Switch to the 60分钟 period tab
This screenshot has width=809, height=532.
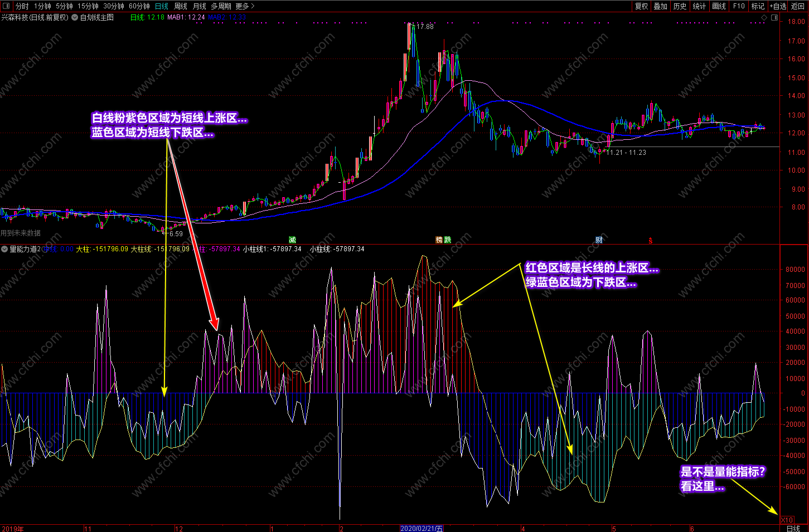click(x=139, y=6)
